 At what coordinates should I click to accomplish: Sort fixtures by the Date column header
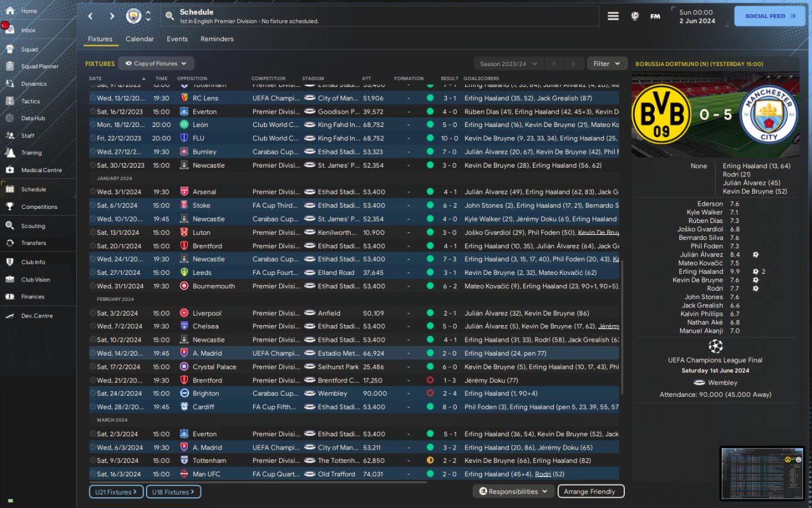(x=95, y=79)
